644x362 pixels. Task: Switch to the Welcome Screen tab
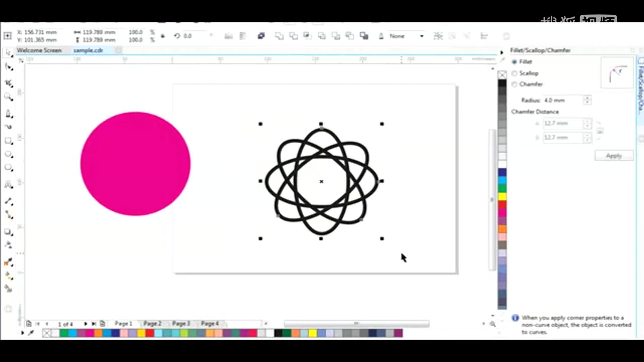click(x=39, y=50)
